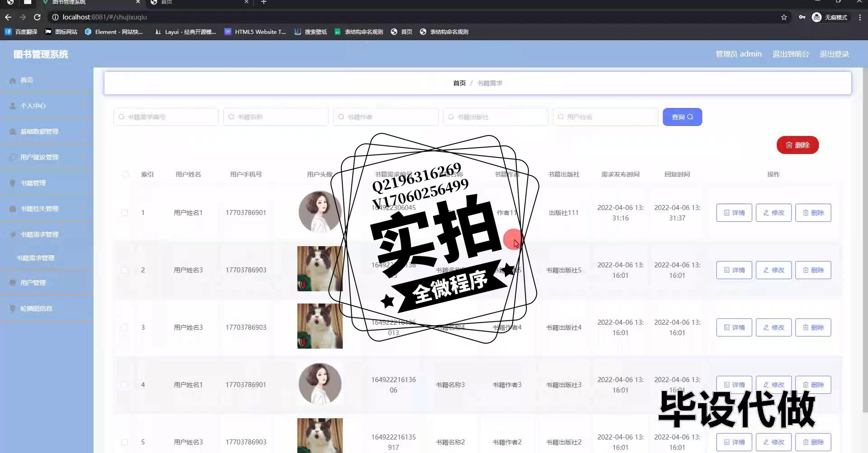
Task: Click the person icon beside 个人中心
Action: pyautogui.click(x=13, y=106)
